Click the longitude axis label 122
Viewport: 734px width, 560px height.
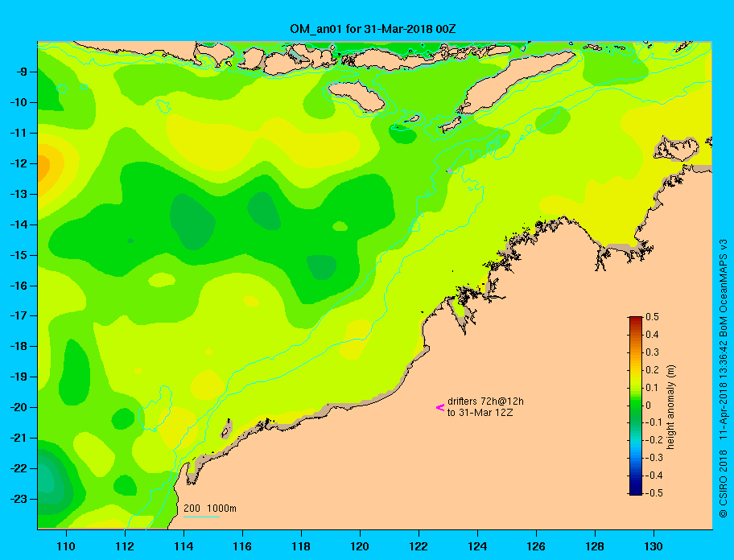point(419,546)
